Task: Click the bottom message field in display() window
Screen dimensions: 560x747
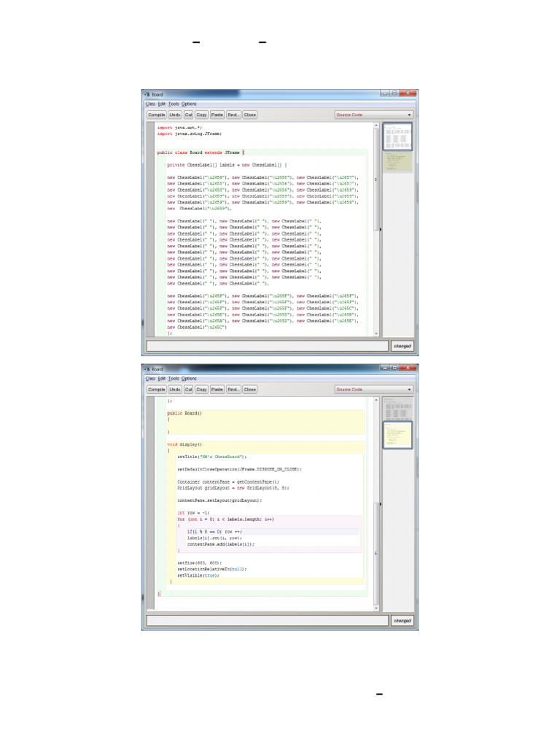Action: pyautogui.click(x=268, y=621)
